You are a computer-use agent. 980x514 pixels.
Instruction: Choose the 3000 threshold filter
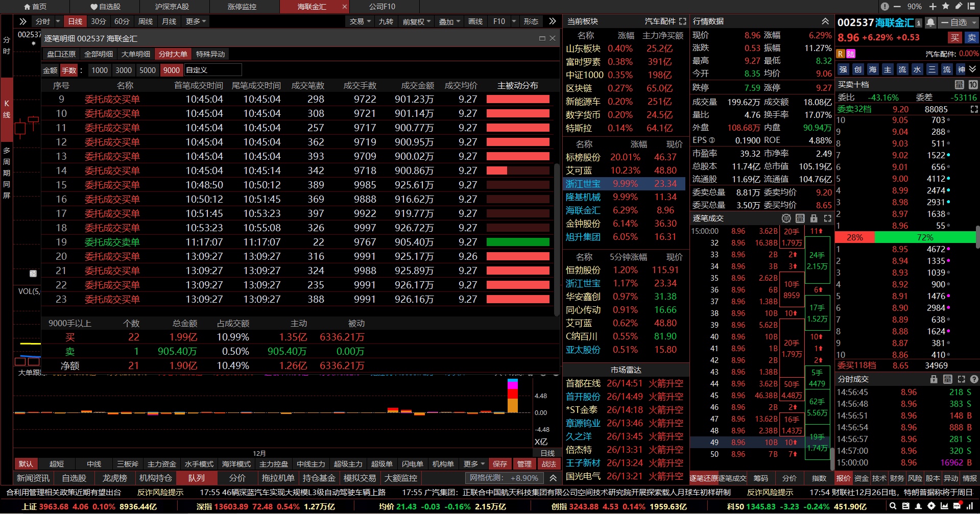click(124, 70)
